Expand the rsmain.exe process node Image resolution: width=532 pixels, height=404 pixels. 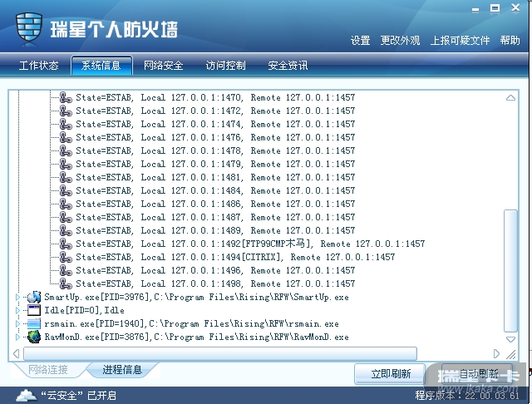pos(17,323)
